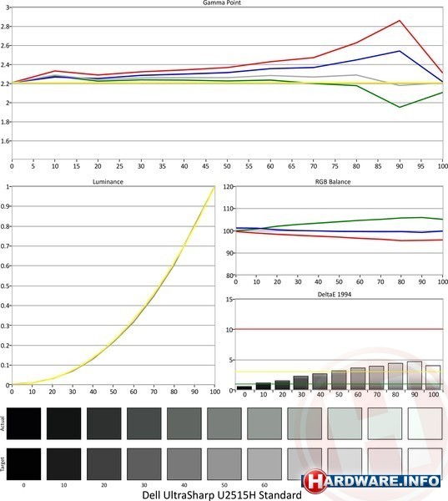Screen dimensions: 448x501
Task: Click the 1.6 label on Gamma Point axis
Action: coord(6,141)
